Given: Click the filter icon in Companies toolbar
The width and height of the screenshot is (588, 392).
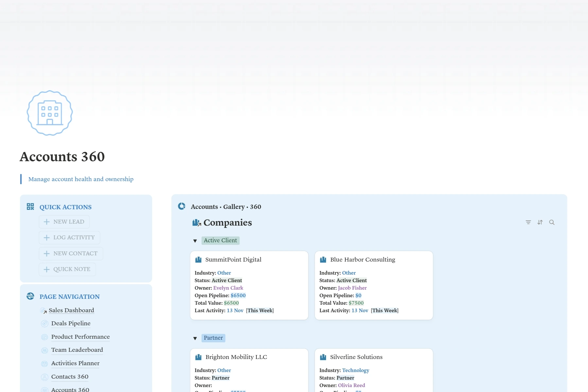Looking at the screenshot, I should pos(528,222).
